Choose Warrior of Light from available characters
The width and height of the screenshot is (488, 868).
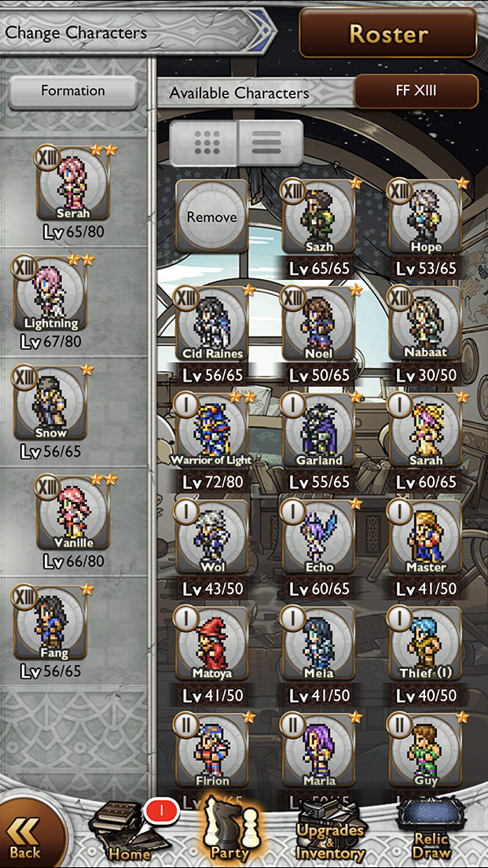coord(212,430)
